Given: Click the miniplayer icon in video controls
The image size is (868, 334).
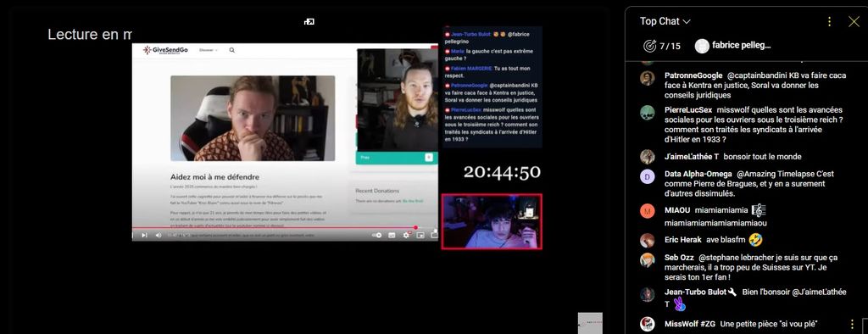Looking at the screenshot, I should (420, 236).
